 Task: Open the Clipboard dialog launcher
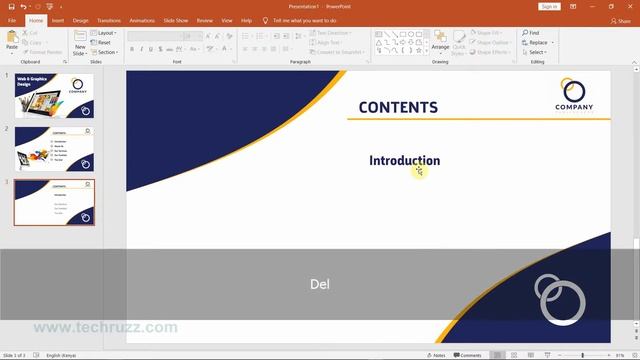point(65,62)
